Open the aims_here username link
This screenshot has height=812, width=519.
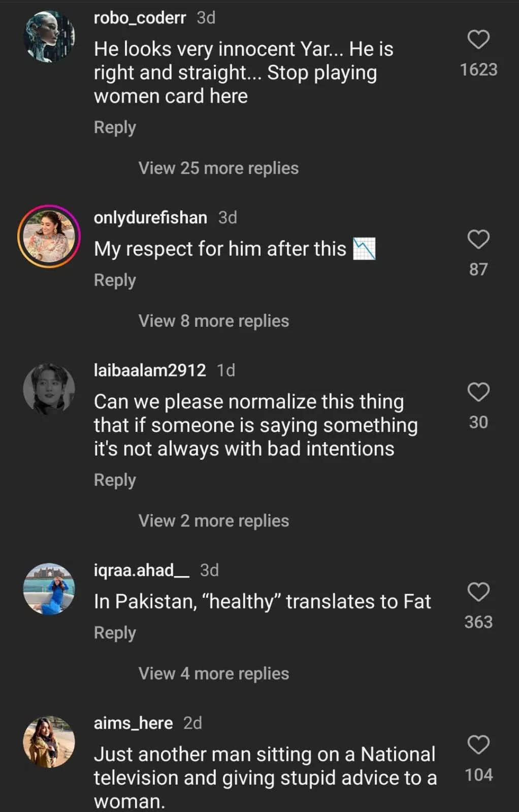click(x=133, y=723)
